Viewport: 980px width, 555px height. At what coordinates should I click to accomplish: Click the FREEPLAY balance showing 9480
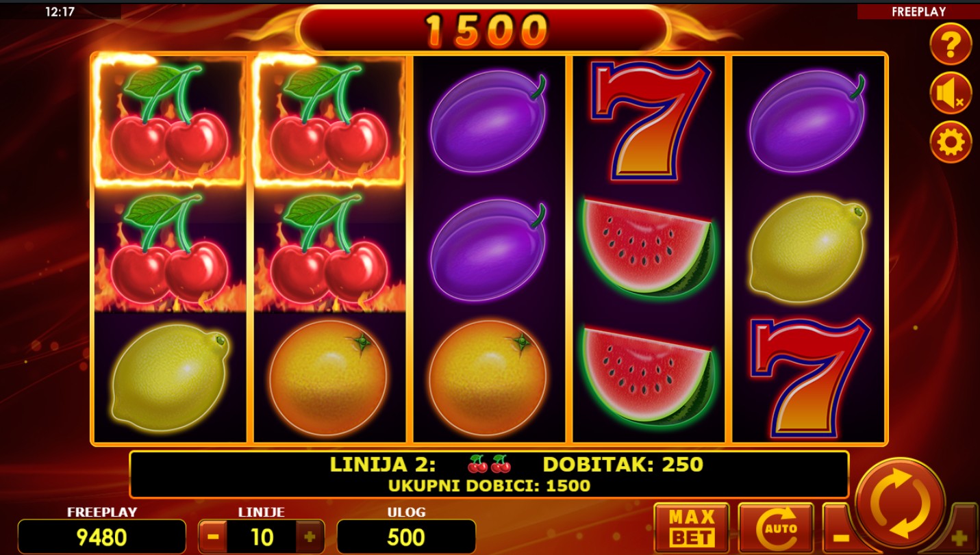[x=101, y=537]
